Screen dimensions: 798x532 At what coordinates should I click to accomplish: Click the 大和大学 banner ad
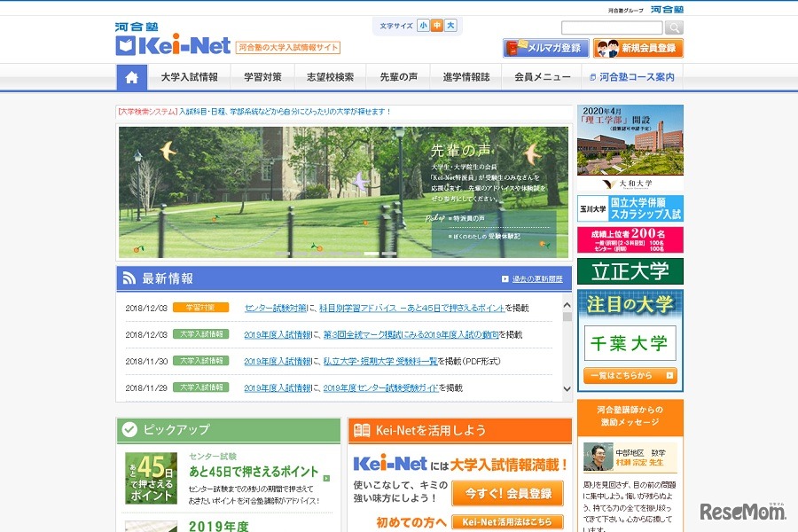point(630,148)
